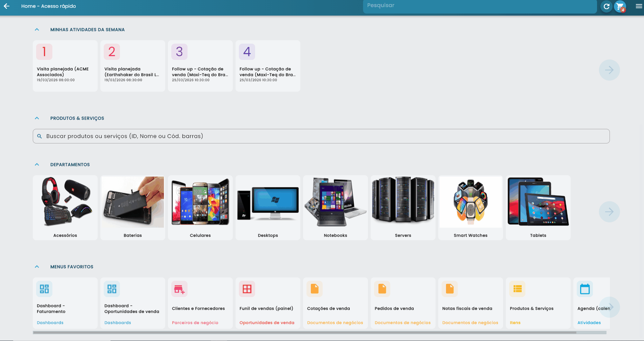Advance departments carousel with next arrow
This screenshot has height=341, width=644.
[609, 212]
